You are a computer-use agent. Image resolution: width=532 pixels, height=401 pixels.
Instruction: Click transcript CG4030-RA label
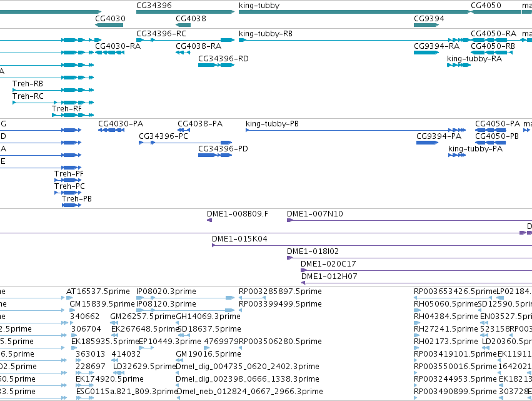[118, 46]
